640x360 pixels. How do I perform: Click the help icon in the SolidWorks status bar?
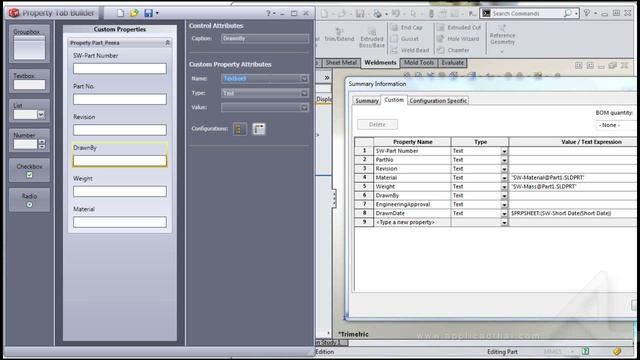click(585, 351)
